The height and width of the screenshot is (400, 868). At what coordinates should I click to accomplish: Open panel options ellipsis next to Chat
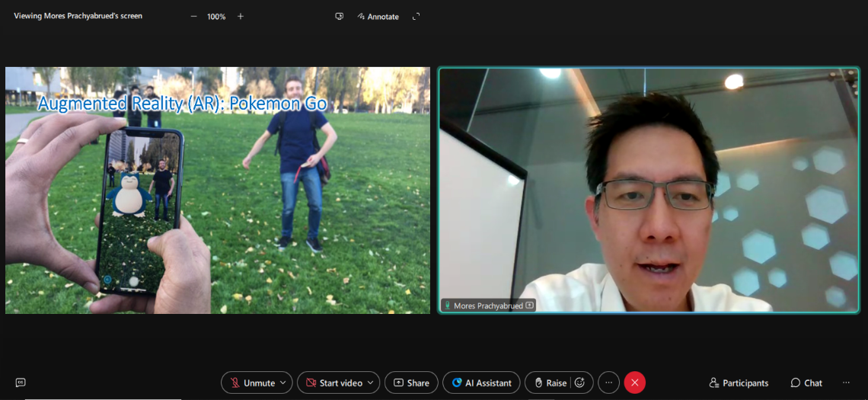[x=846, y=382]
